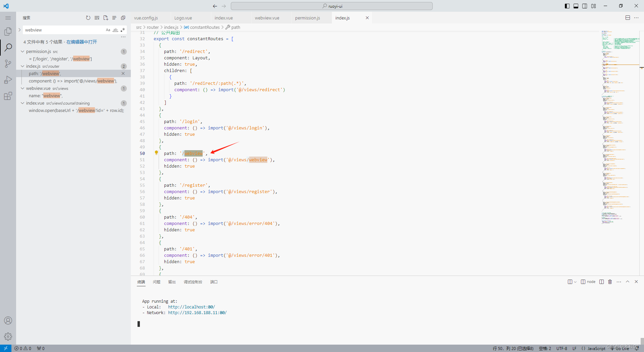Switch to the index.vue editor tab
This screenshot has height=352, width=644.
(x=224, y=18)
